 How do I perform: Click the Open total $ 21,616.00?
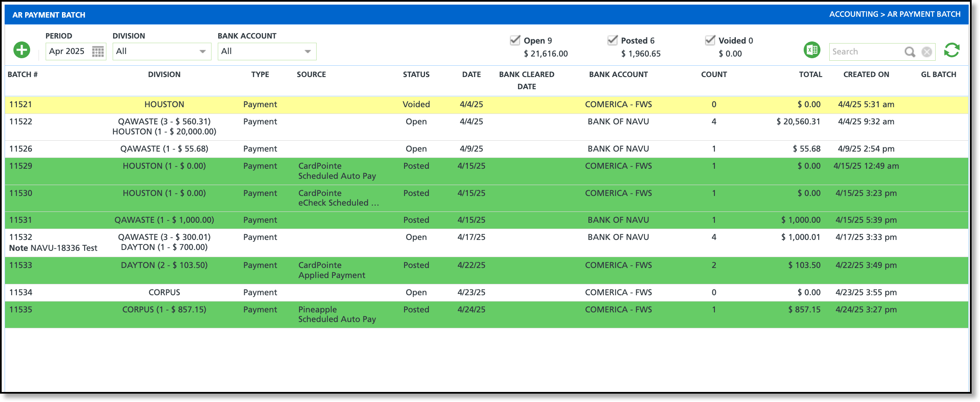click(546, 54)
